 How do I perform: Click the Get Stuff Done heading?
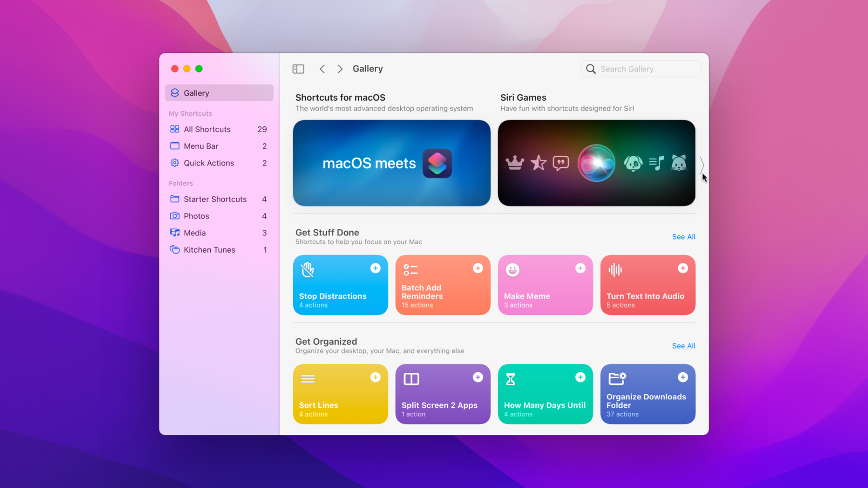327,232
